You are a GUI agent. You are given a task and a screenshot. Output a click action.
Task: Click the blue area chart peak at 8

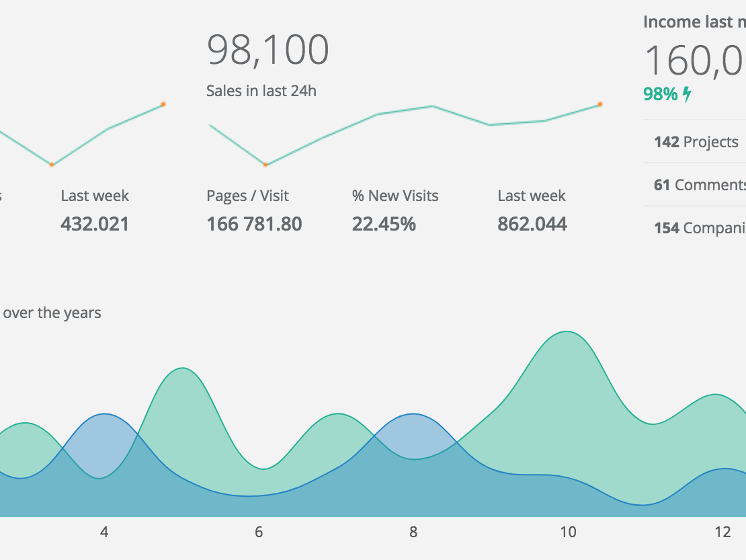[x=413, y=414]
